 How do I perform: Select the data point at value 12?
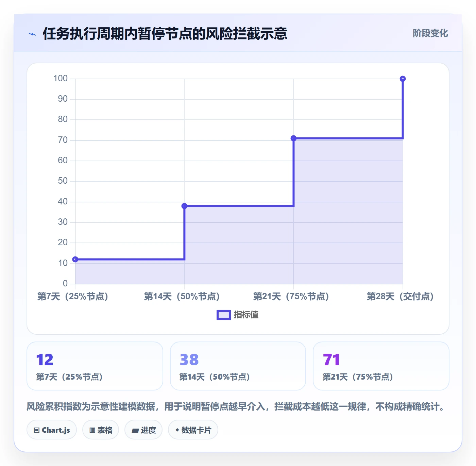75,259
